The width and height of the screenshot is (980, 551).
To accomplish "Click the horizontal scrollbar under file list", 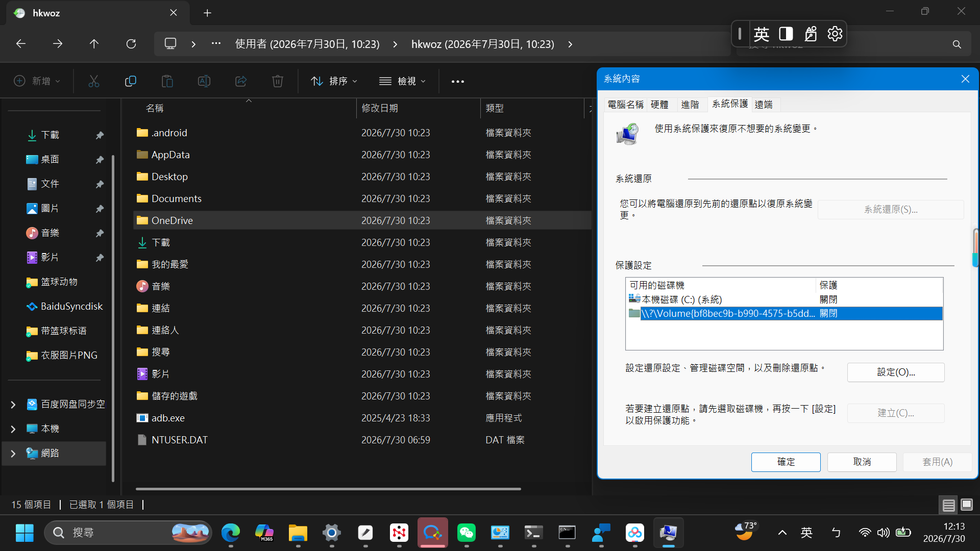I will coord(328,489).
